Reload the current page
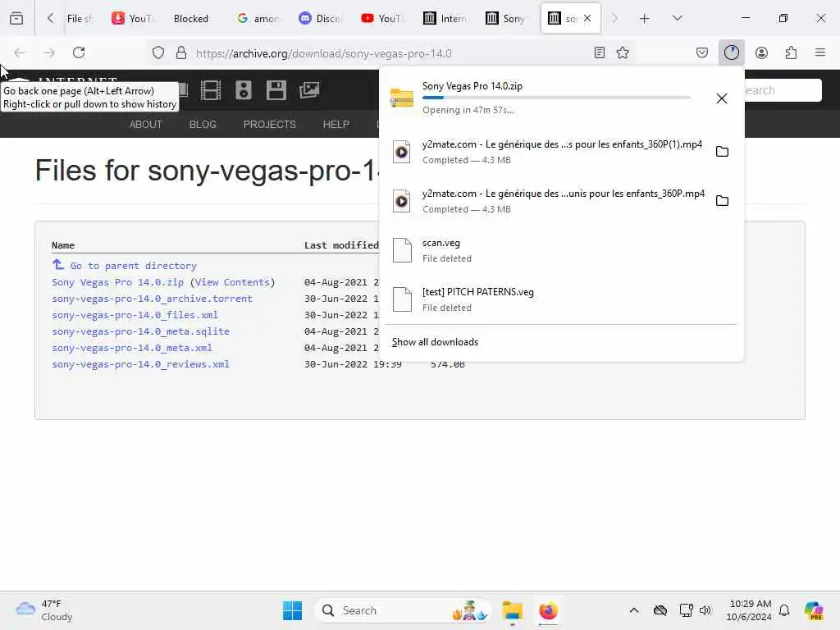Viewport: 840px width, 630px height. coord(79,52)
